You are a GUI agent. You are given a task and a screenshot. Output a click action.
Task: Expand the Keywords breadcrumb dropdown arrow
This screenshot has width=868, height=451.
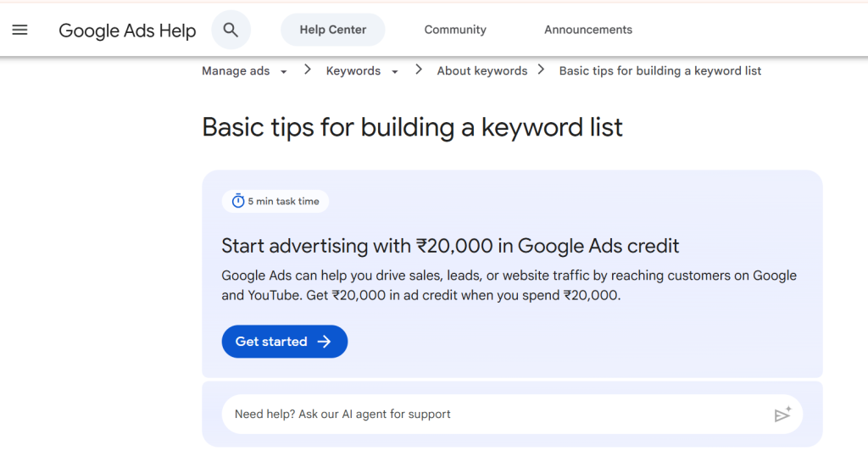(394, 72)
